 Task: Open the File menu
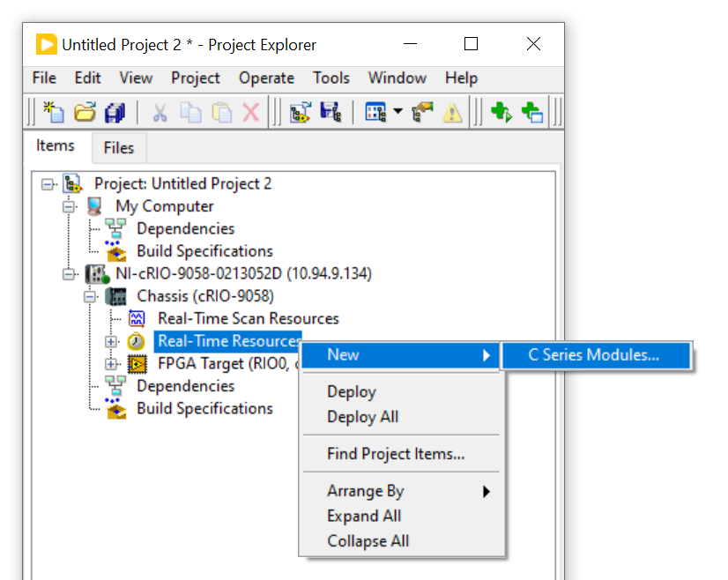(44, 78)
